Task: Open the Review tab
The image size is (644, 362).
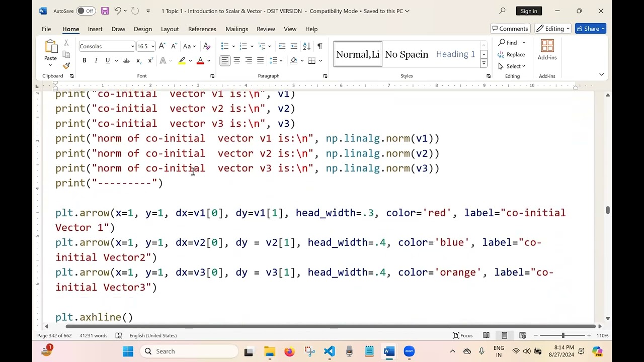Action: [x=266, y=29]
